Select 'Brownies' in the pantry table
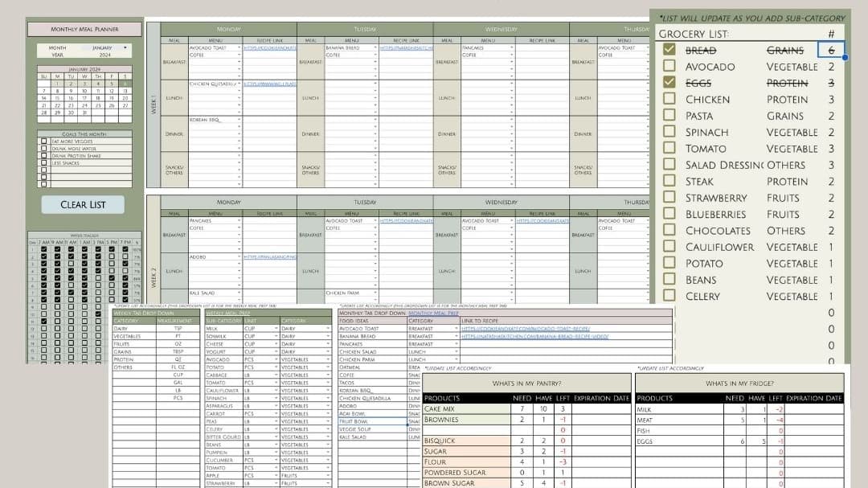 pyautogui.click(x=466, y=420)
